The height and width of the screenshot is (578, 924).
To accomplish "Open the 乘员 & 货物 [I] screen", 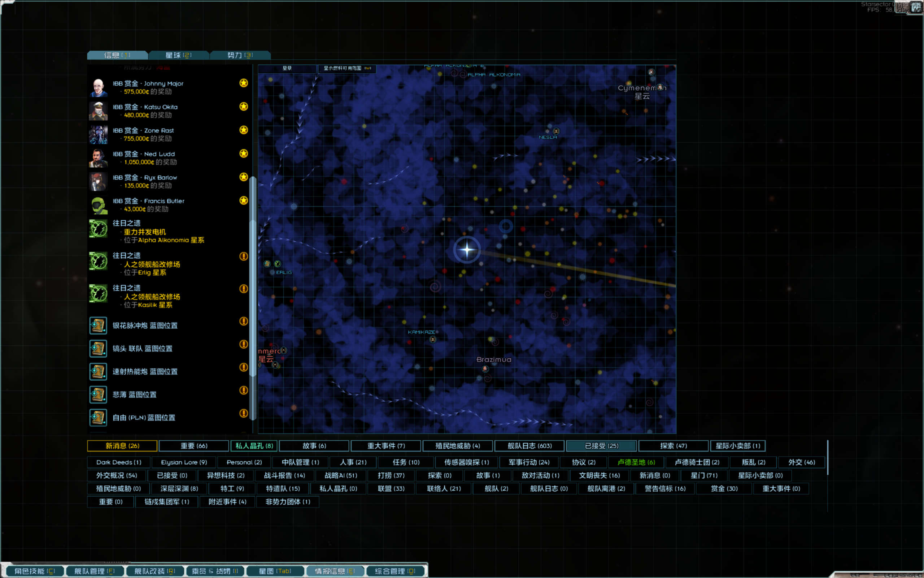I will click(215, 571).
